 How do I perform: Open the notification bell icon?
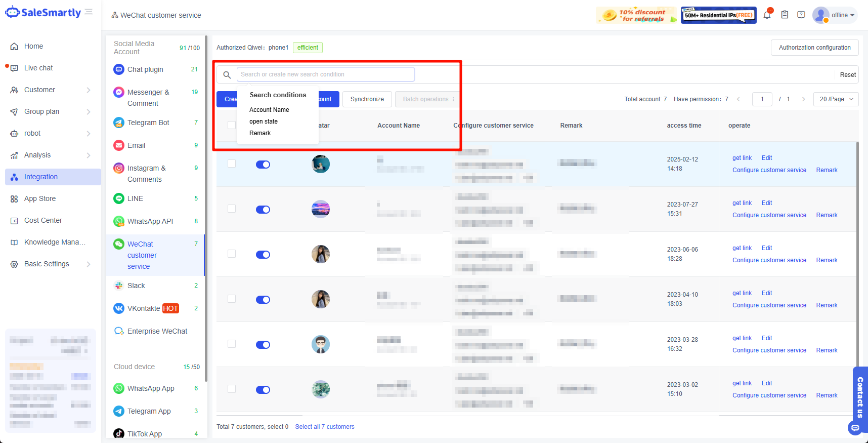767,15
